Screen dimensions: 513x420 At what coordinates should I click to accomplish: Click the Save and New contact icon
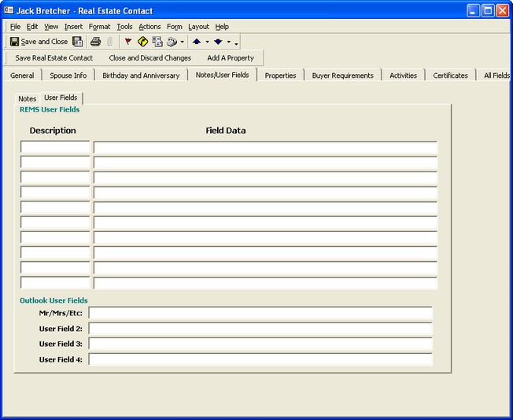(78, 42)
